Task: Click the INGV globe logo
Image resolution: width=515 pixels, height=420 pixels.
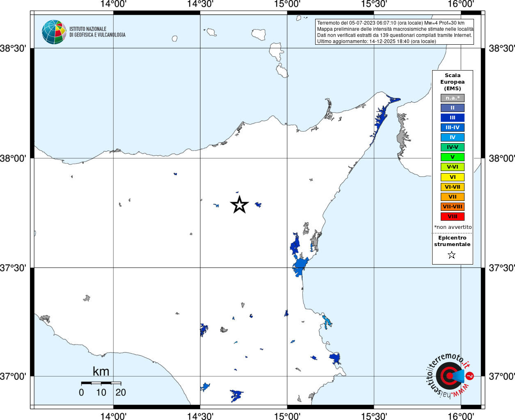Action: click(54, 32)
